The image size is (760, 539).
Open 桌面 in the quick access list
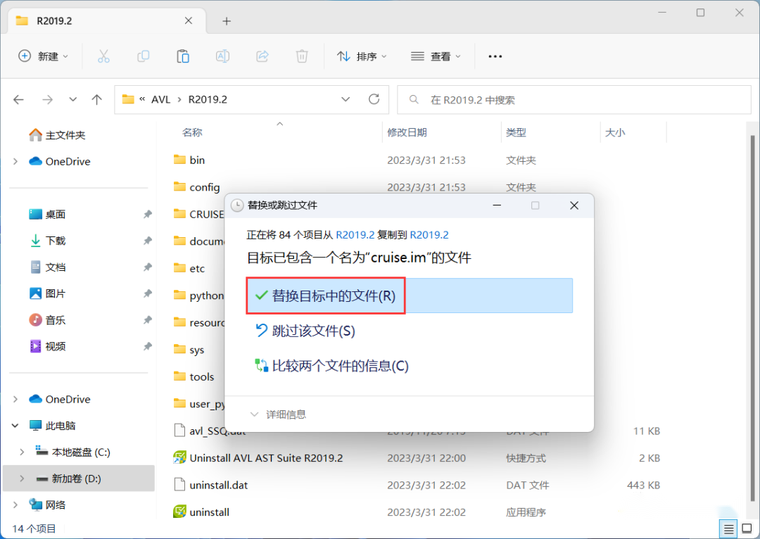[x=48, y=214]
